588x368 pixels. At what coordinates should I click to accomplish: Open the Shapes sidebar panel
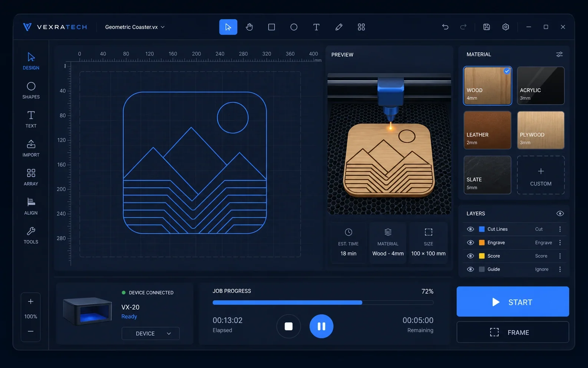click(x=31, y=91)
